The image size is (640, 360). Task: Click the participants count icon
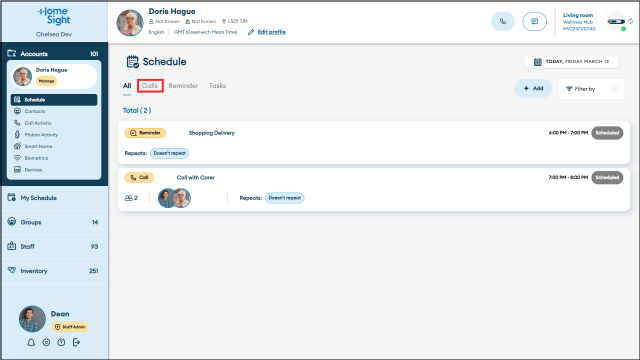pos(129,198)
